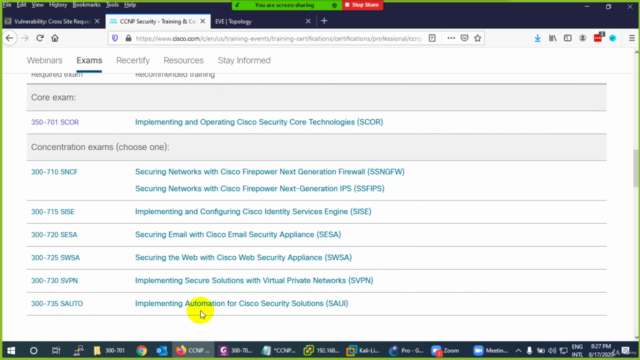Open the Tools menu
640x360 pixels.
pyautogui.click(x=112, y=5)
